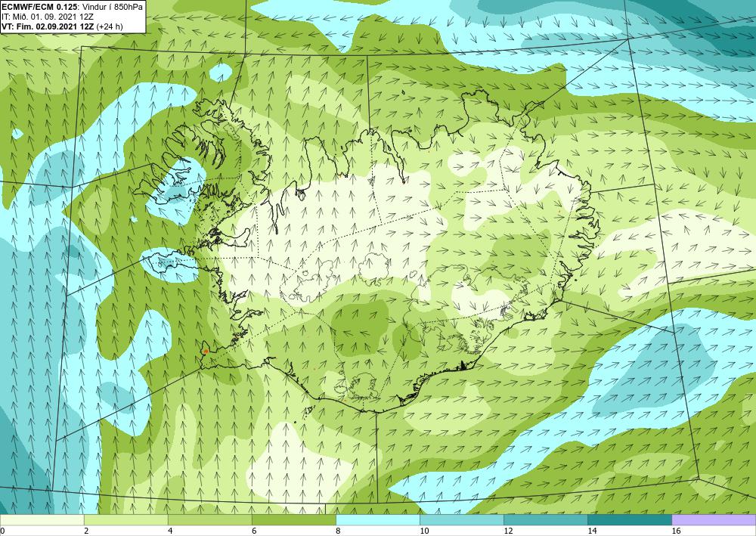The width and height of the screenshot is (756, 536).
Task: Click the legend value label '2'
Action: coord(86,531)
